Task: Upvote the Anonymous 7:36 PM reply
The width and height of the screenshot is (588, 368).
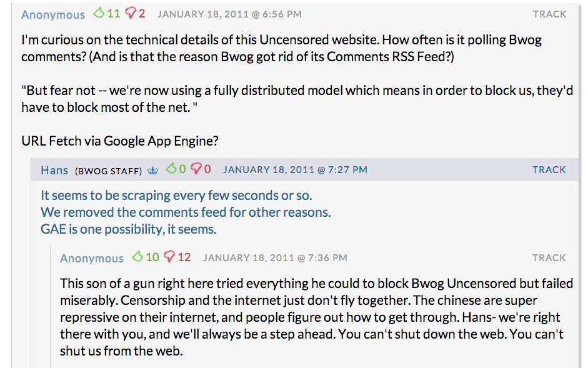Action: tap(137, 256)
